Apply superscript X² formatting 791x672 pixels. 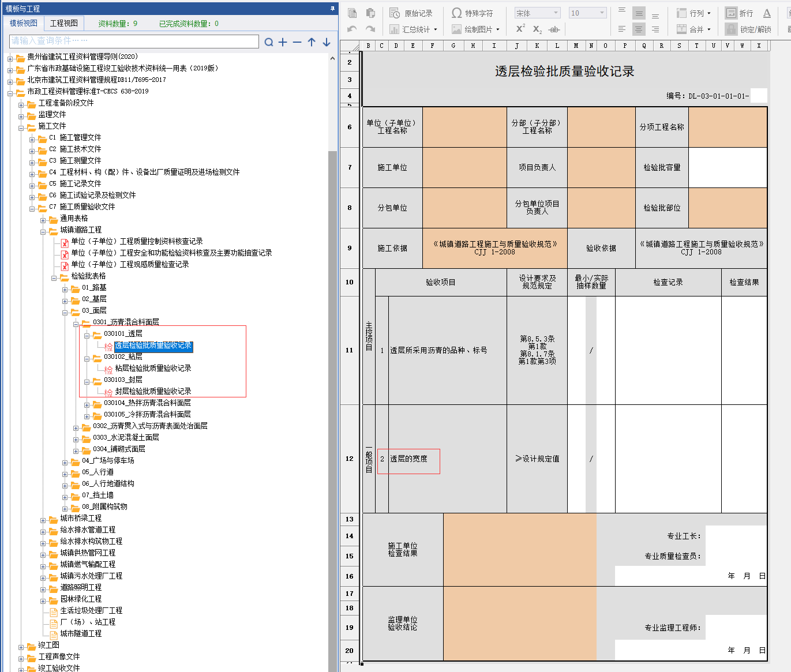click(x=520, y=29)
